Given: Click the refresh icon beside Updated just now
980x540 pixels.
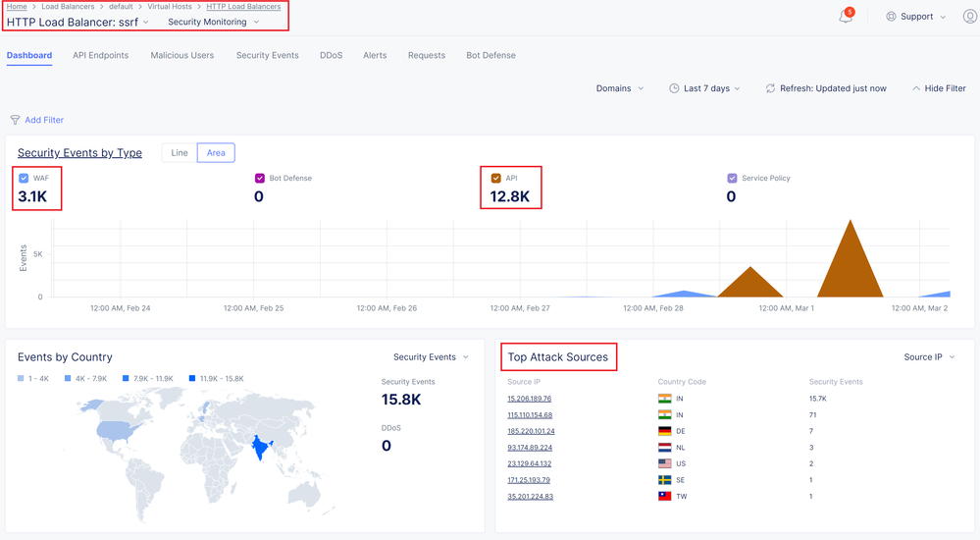Looking at the screenshot, I should coord(770,88).
